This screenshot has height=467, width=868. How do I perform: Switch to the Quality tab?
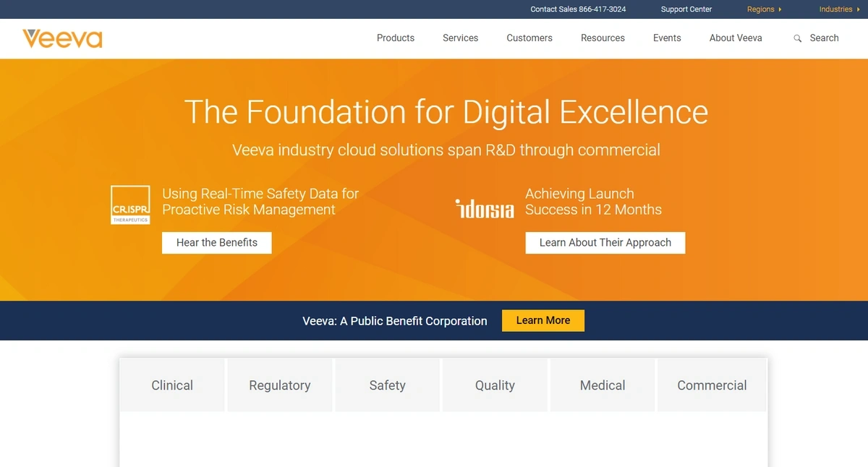point(495,385)
